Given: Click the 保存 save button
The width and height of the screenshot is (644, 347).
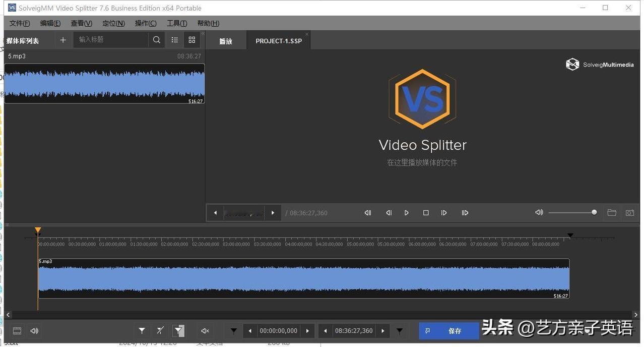Looking at the screenshot, I should click(x=448, y=331).
